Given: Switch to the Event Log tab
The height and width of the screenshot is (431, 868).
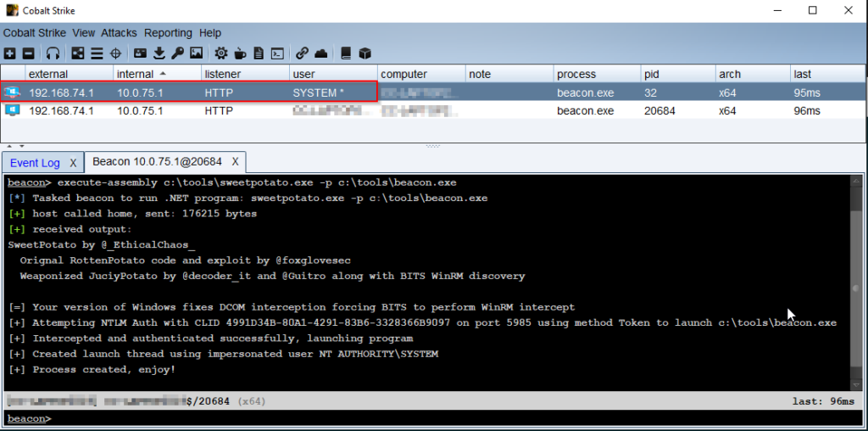Looking at the screenshot, I should 35,163.
